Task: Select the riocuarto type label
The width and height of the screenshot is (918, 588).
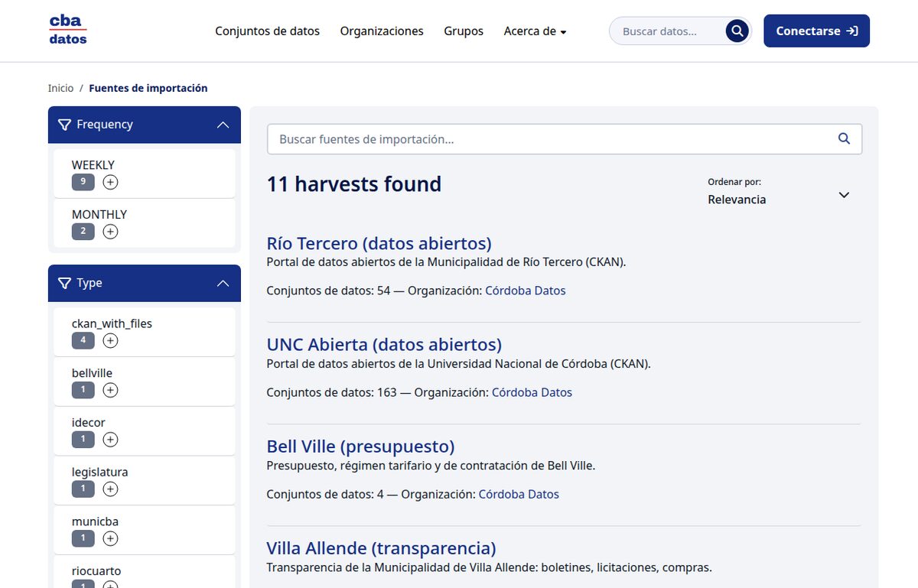Action: [96, 571]
